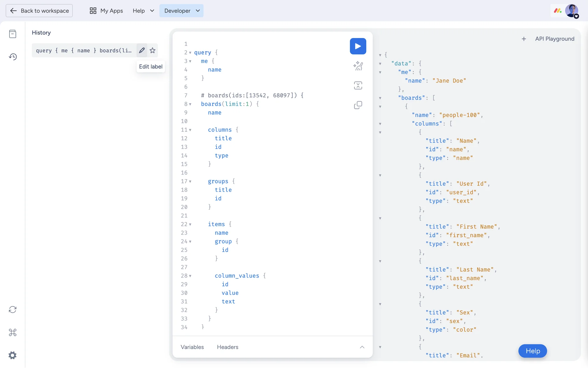Click the merge query icon
Viewport: 588px width, 368px height.
(358, 86)
